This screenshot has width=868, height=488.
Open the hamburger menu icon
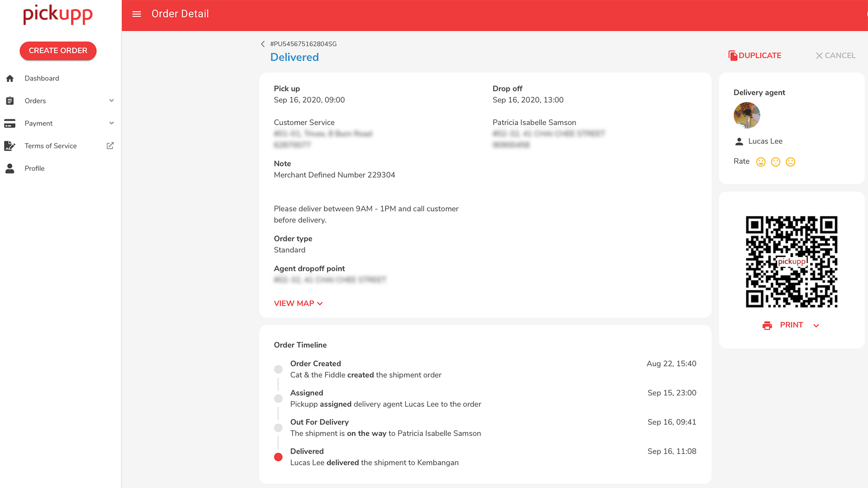[x=137, y=14]
